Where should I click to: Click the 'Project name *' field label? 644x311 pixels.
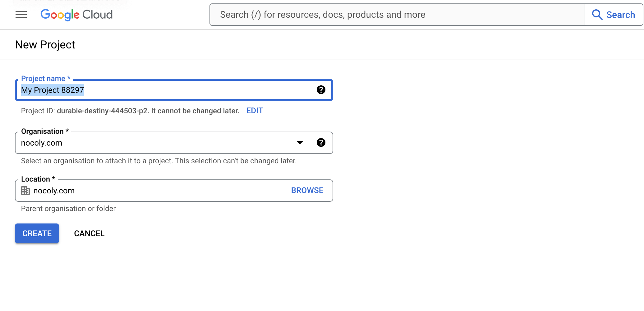point(46,79)
